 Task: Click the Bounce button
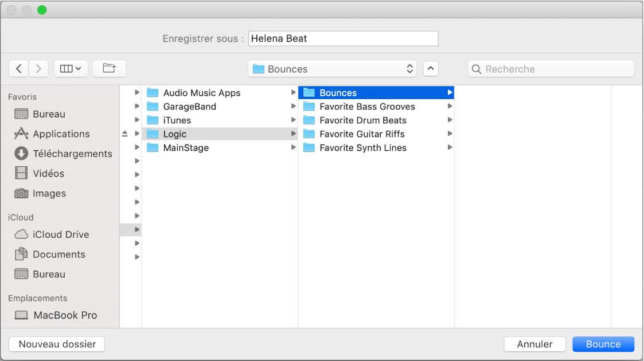(603, 344)
